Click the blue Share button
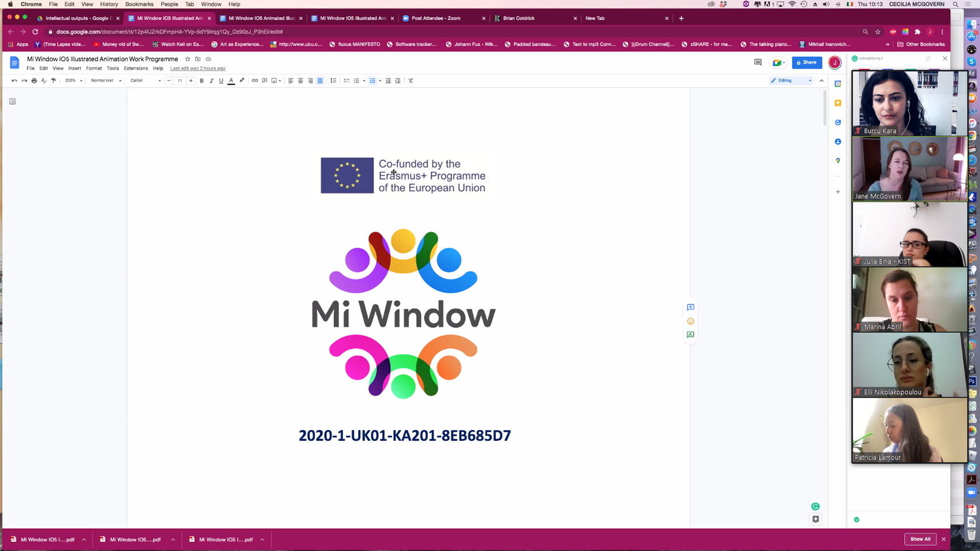Image resolution: width=980 pixels, height=551 pixels. (x=806, y=62)
